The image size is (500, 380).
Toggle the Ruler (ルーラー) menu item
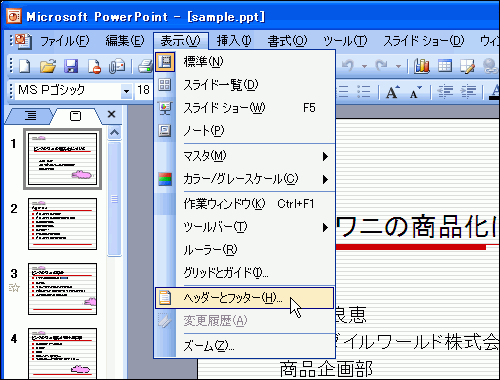pos(245,250)
